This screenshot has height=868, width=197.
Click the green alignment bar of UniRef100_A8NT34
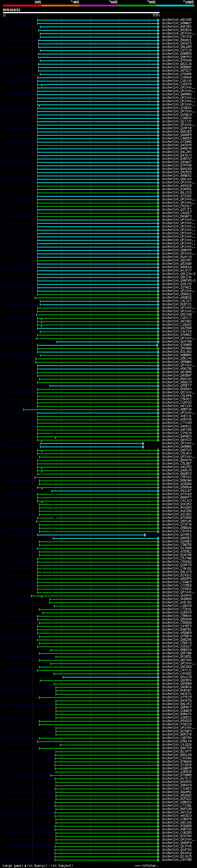[x=91, y=410]
